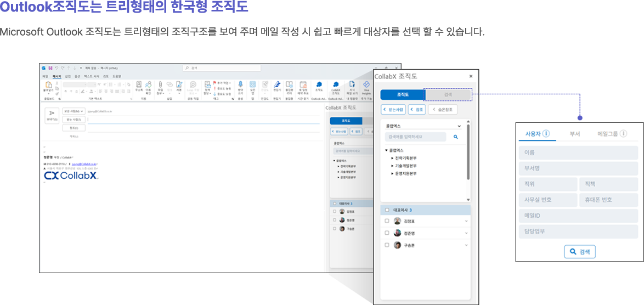
Task: Click the 이름 name input field
Action: [x=578, y=152]
